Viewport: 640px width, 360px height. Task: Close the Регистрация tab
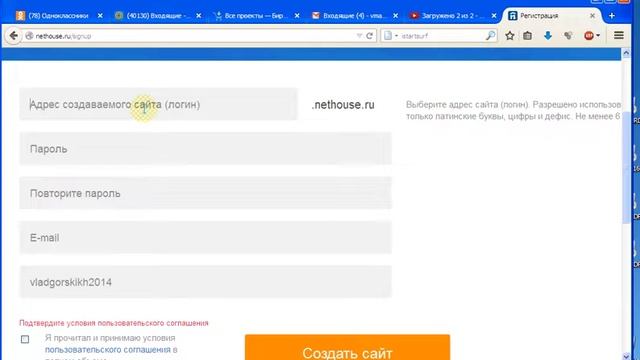[x=592, y=16]
